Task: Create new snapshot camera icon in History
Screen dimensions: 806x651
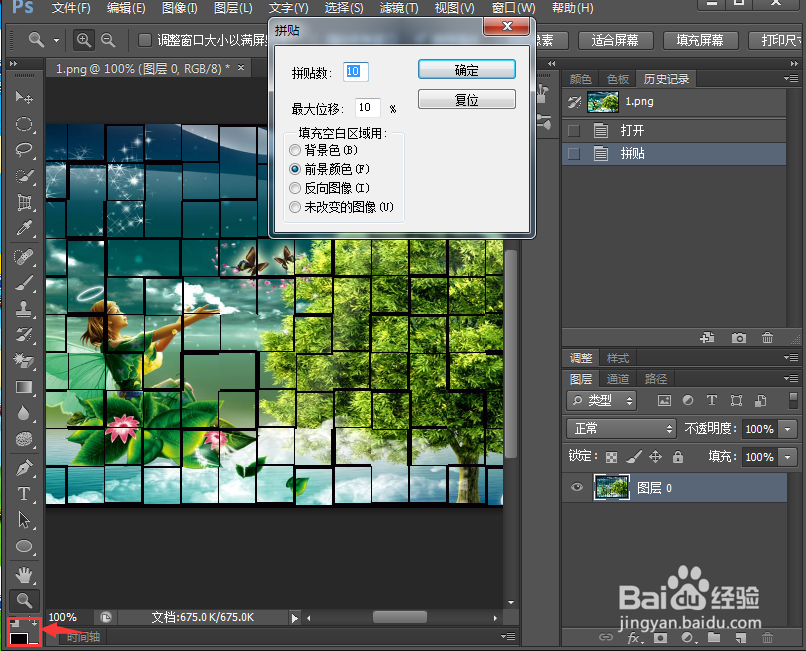Action: click(739, 338)
